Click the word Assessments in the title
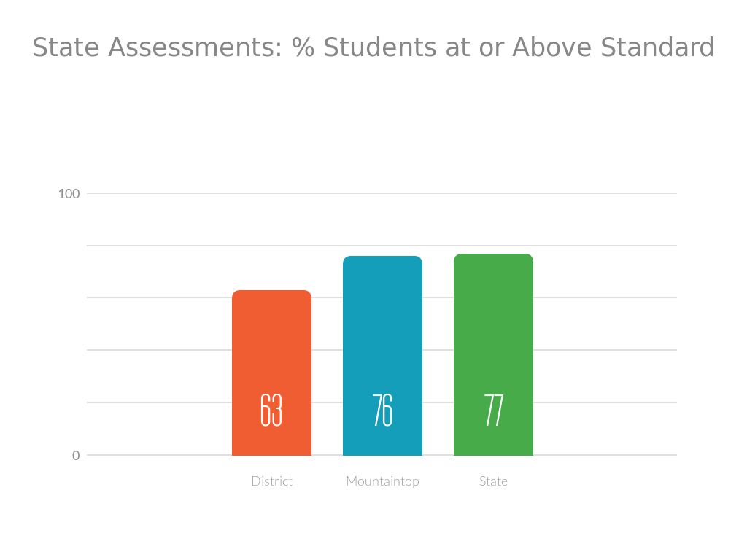 click(x=196, y=47)
